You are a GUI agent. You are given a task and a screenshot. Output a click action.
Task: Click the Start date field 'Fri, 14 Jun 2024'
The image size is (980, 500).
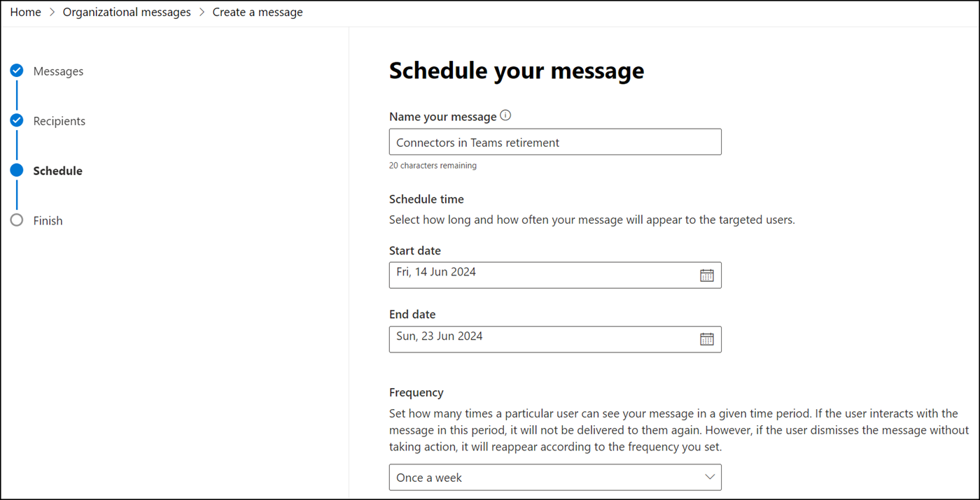555,276
